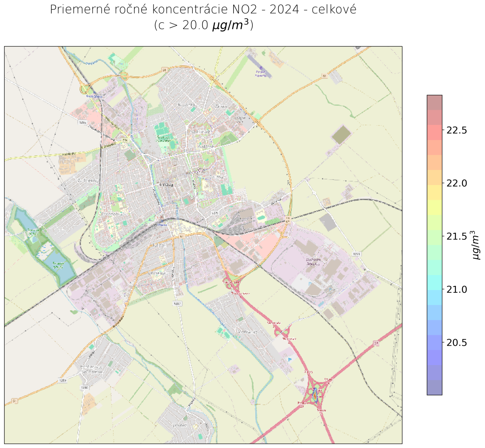Click the blue parking P icon in the industrial zone
This screenshot has height=448, width=485.
(x=309, y=284)
